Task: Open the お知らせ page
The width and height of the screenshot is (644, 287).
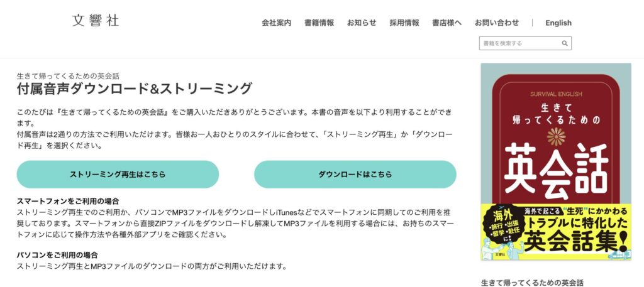Action: (x=362, y=23)
